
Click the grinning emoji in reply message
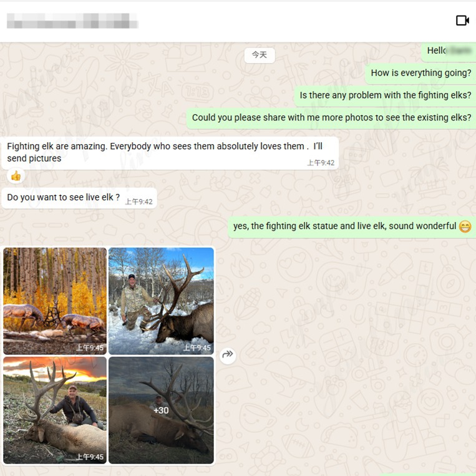click(x=465, y=226)
